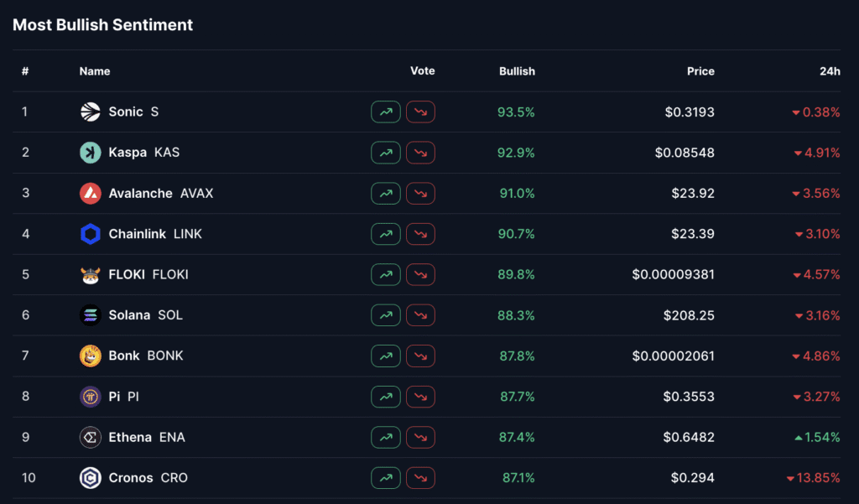
Task: Click the Bonk dog logo
Action: (92, 356)
